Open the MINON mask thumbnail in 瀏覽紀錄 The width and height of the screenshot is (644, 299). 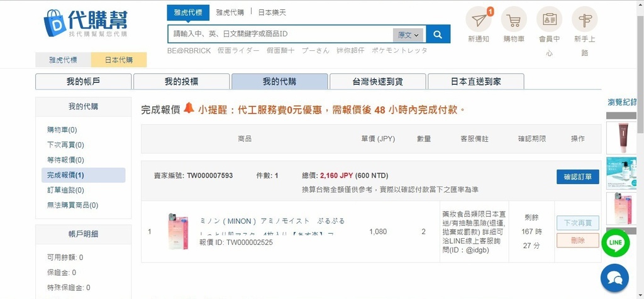[621, 209]
